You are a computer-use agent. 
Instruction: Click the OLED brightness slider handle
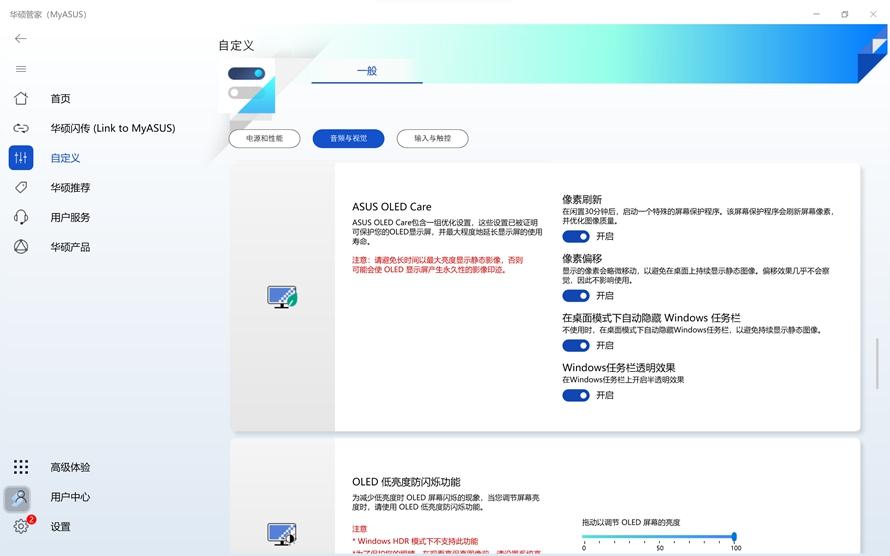(x=734, y=537)
